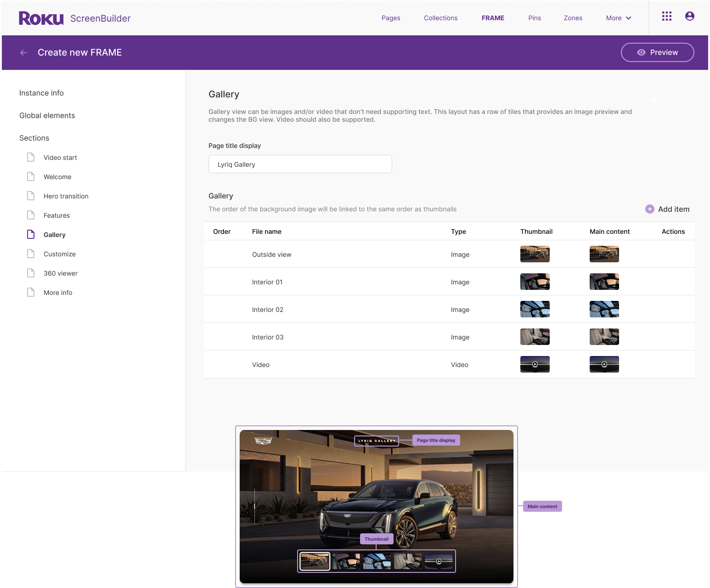Click Outside view file name
710x588 pixels.
click(271, 254)
